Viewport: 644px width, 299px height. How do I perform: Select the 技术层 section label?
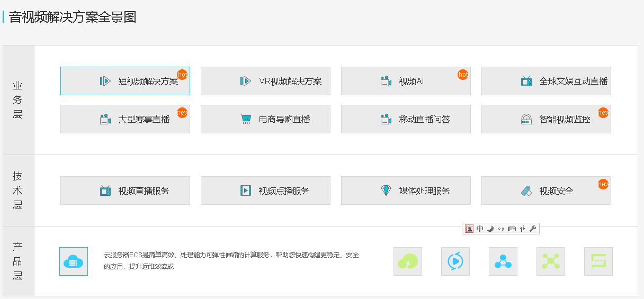[x=17, y=191]
